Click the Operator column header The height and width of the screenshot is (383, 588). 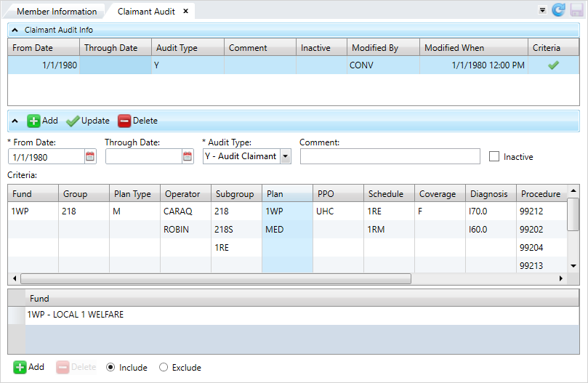click(185, 194)
